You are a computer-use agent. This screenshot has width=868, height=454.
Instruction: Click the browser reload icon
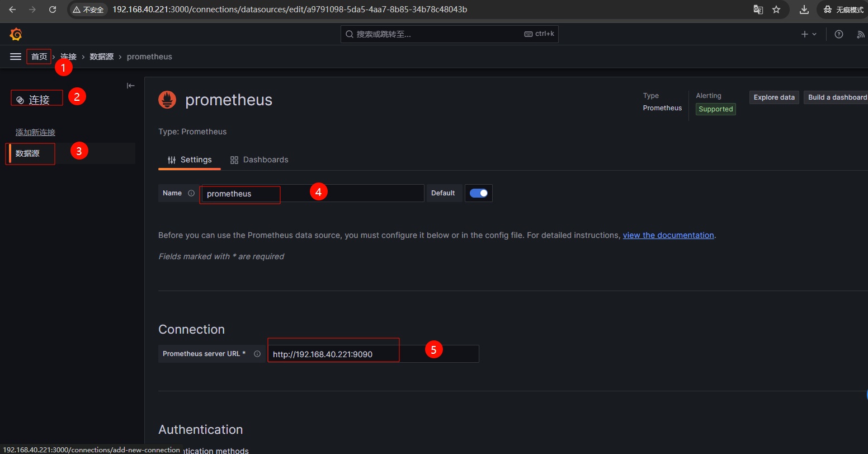53,10
